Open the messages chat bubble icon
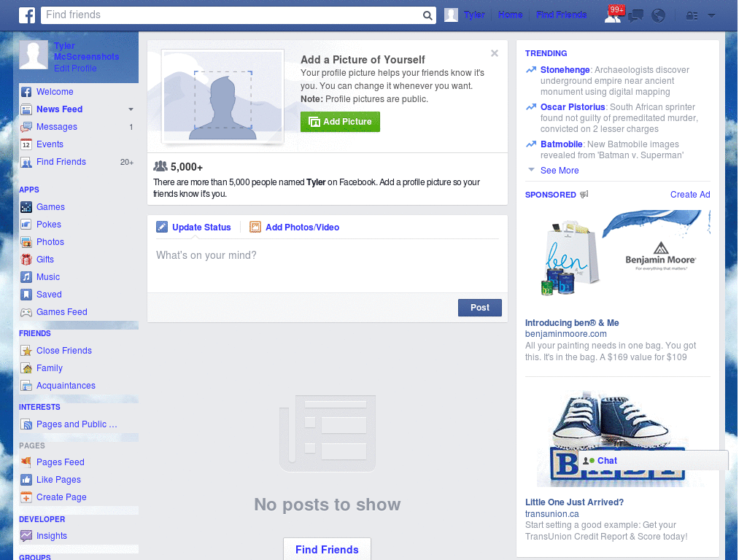The image size is (747, 560). (635, 16)
